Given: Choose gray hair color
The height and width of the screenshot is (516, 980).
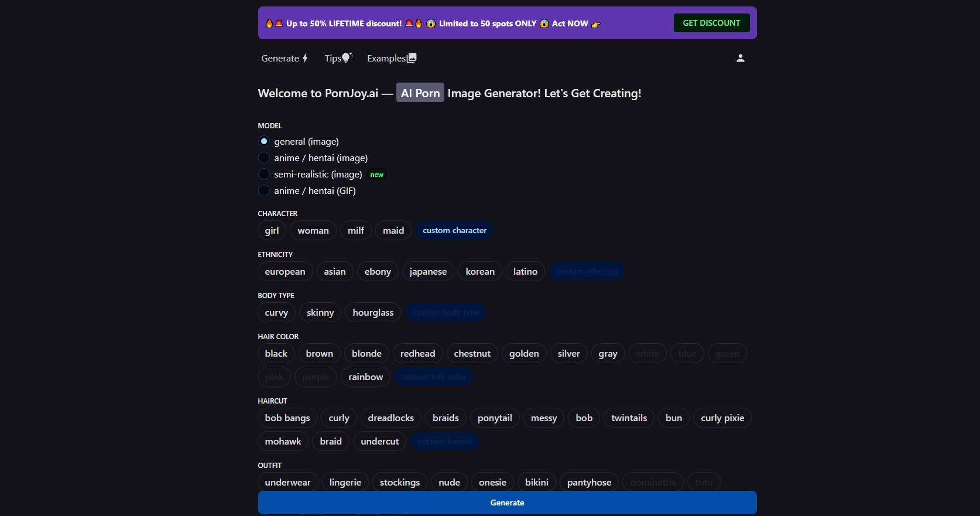Looking at the screenshot, I should tap(608, 353).
